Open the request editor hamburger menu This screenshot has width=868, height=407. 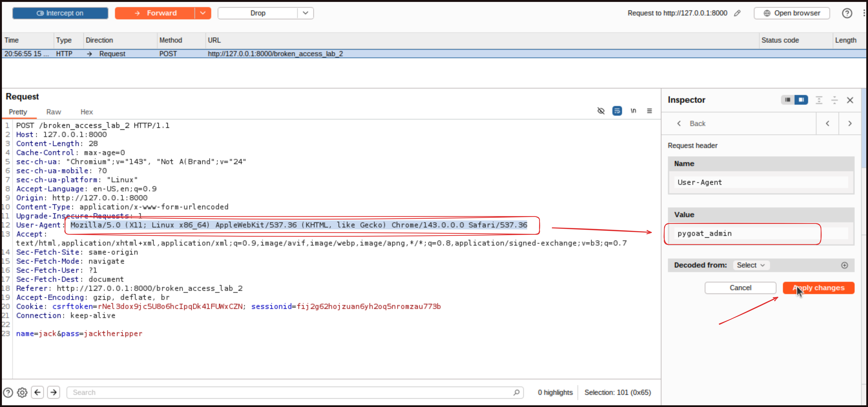(x=649, y=111)
